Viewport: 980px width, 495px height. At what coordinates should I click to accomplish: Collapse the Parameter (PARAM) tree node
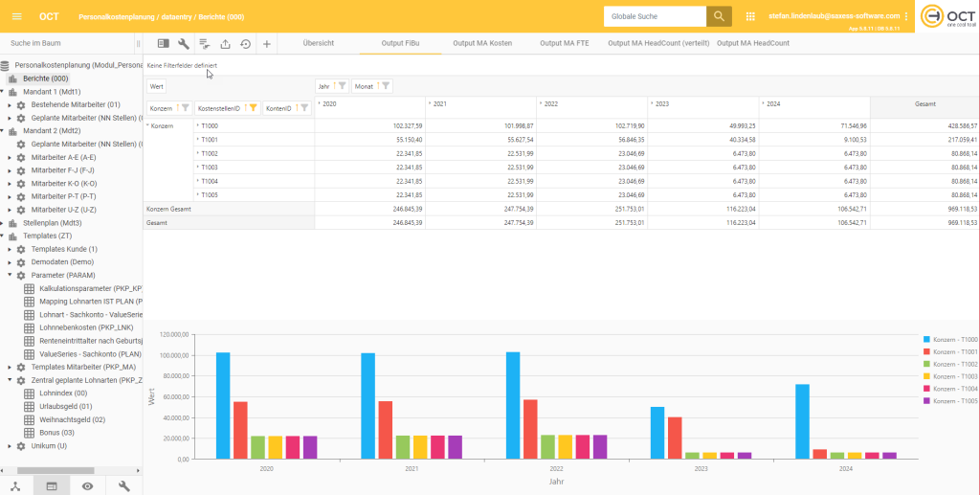10,275
